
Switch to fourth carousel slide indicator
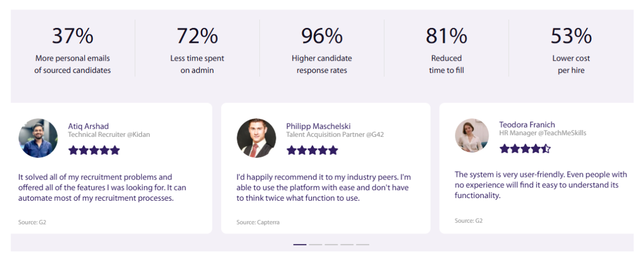(347, 245)
